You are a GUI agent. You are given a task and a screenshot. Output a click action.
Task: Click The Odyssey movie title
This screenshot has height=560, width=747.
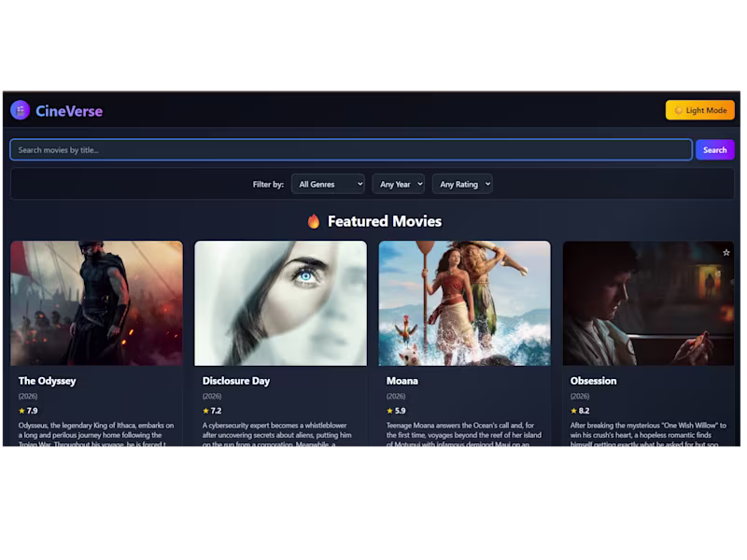tap(48, 381)
